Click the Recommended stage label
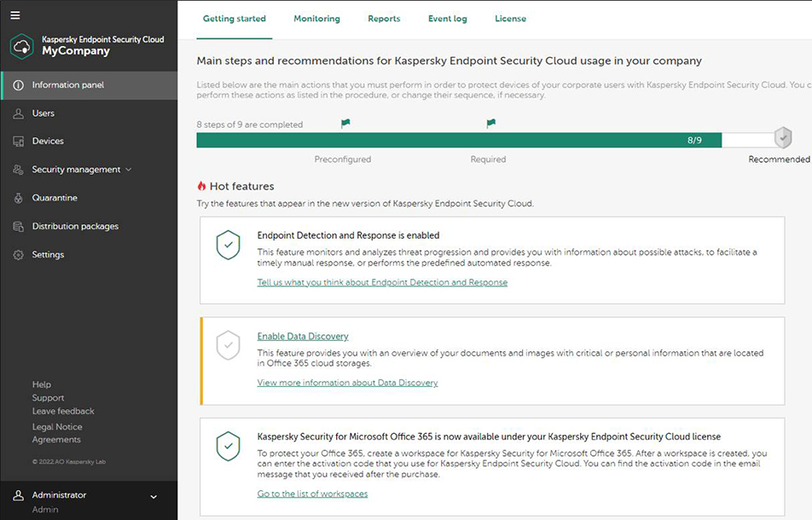The image size is (812, 520). point(779,159)
